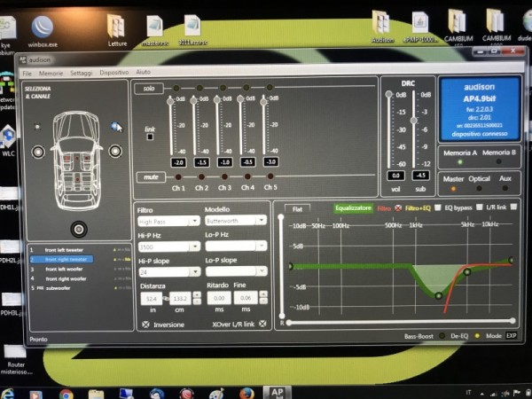
Task: Click the mute button
Action: pyautogui.click(x=151, y=177)
